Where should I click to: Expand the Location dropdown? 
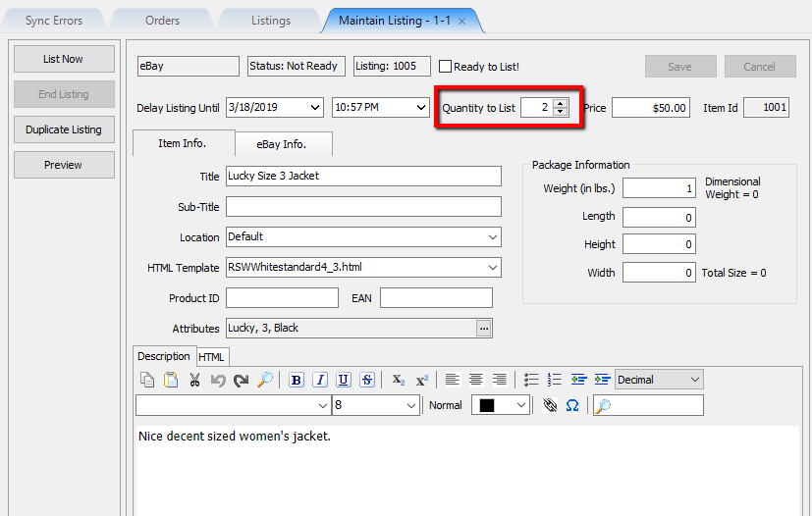492,237
